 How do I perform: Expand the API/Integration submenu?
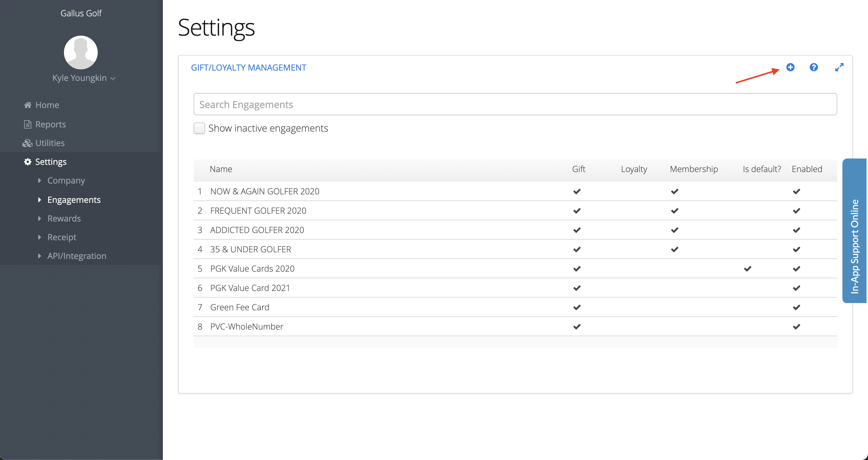(77, 256)
